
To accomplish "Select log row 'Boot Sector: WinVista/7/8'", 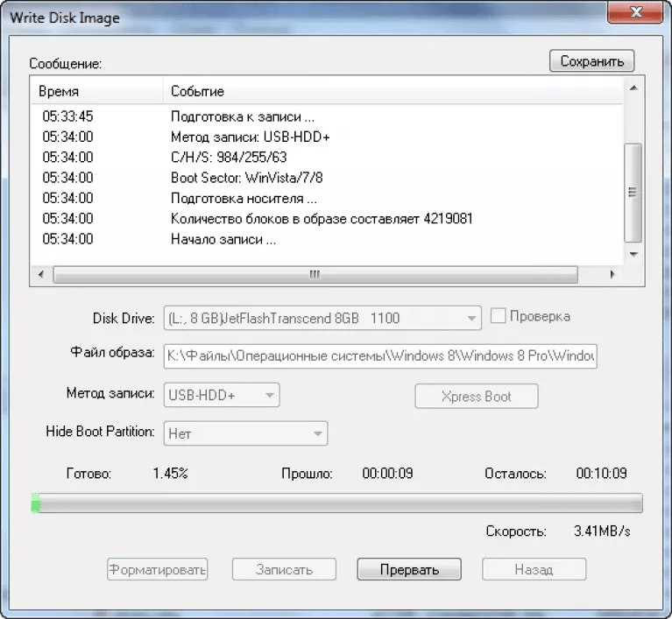I will [327, 178].
